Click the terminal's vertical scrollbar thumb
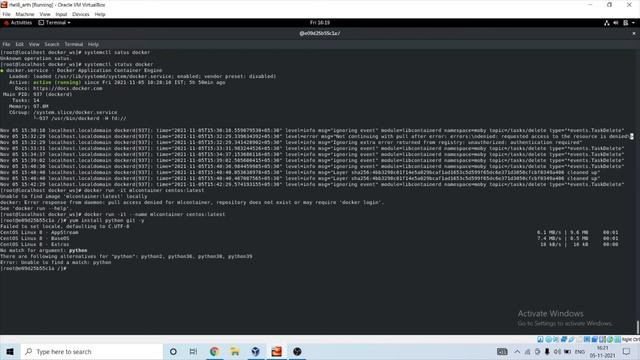 click(637, 327)
